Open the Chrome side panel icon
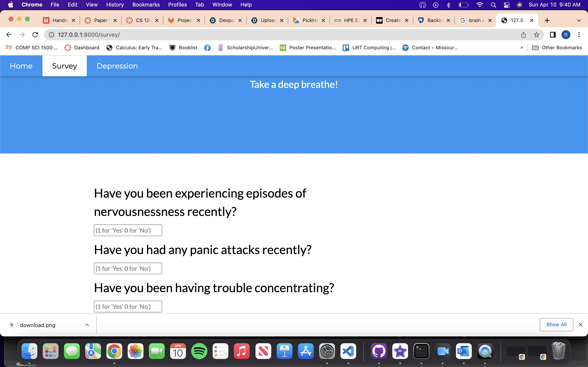This screenshot has height=367, width=588. [552, 35]
